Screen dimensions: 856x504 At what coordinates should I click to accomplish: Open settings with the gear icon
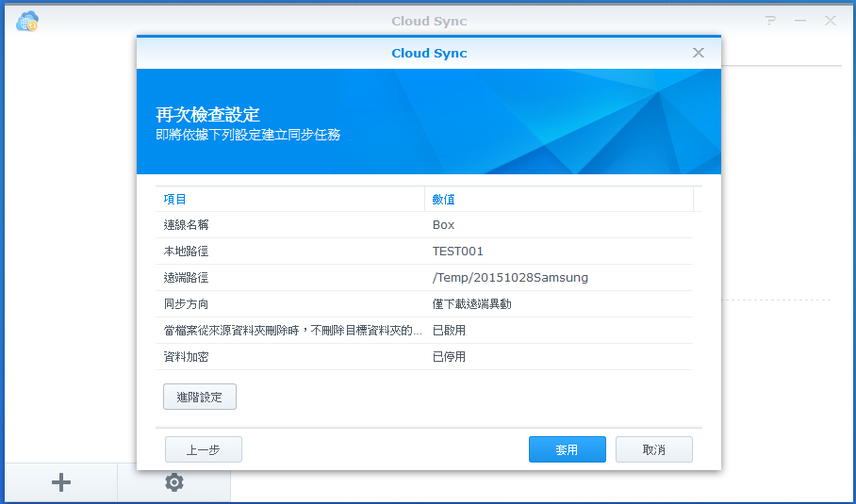[174, 482]
